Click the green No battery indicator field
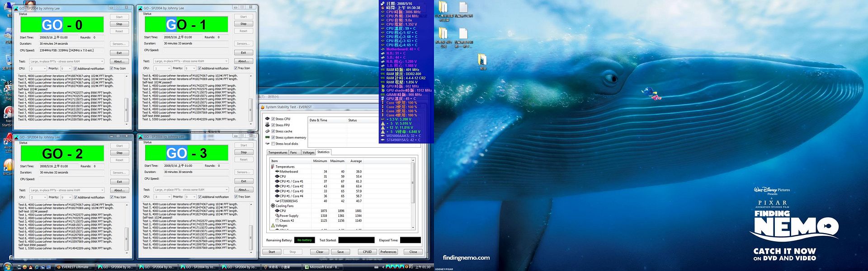The width and height of the screenshot is (868, 271). point(304,240)
